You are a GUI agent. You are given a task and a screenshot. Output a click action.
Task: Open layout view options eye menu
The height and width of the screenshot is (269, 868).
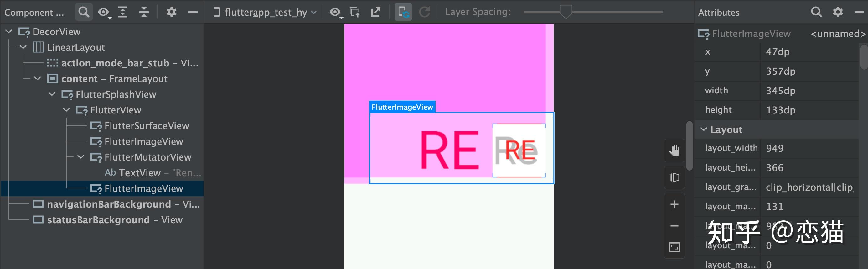coord(336,13)
